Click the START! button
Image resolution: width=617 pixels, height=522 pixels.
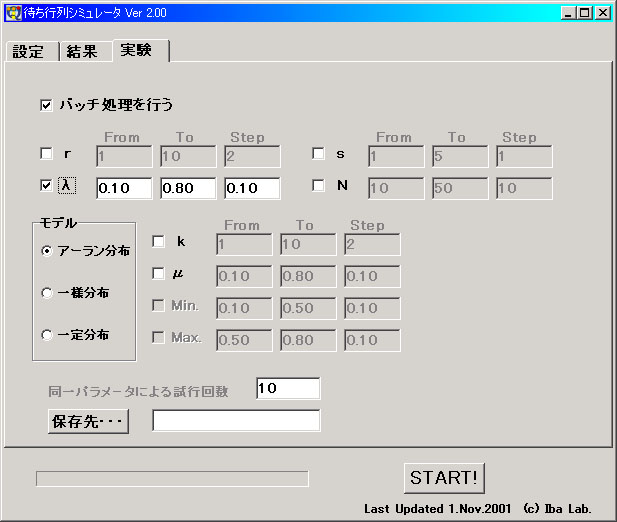click(445, 478)
